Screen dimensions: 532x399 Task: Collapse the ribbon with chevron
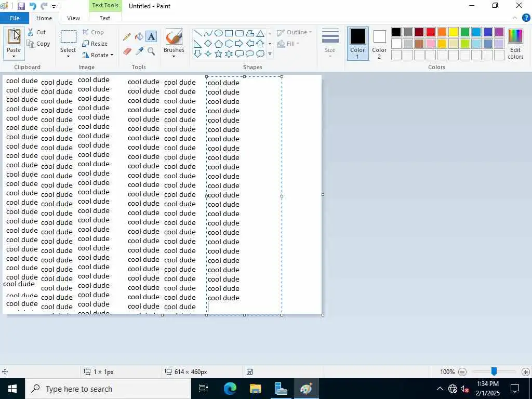(515, 18)
